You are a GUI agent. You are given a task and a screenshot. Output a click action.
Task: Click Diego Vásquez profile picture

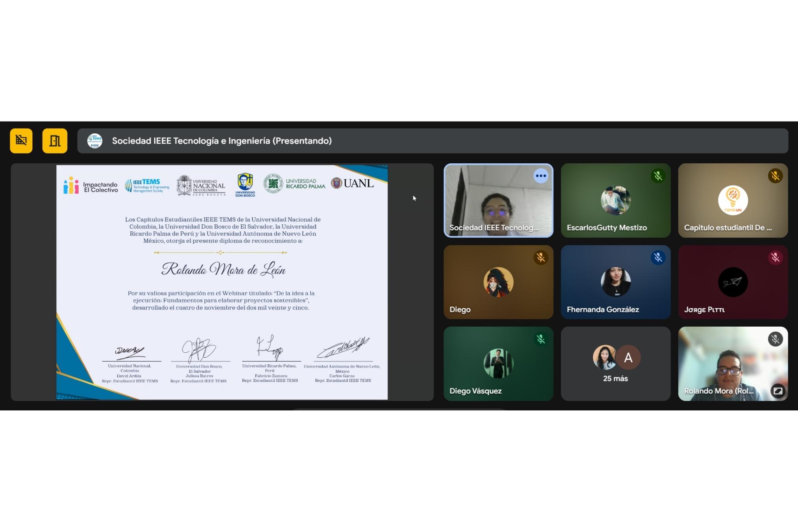pos(498,363)
